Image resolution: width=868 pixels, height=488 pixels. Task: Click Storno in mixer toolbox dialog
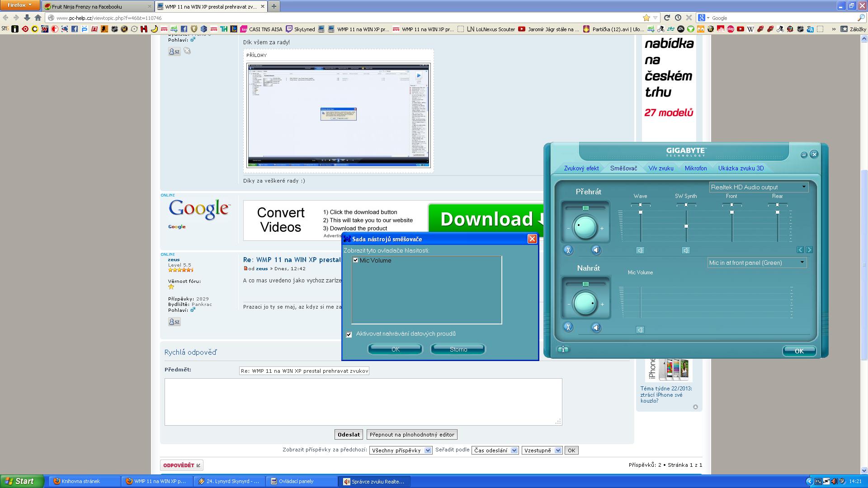458,349
